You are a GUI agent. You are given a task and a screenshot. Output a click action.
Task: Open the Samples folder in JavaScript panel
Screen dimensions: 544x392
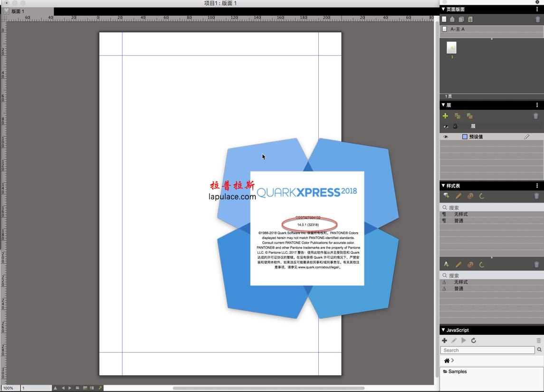click(x=455, y=372)
